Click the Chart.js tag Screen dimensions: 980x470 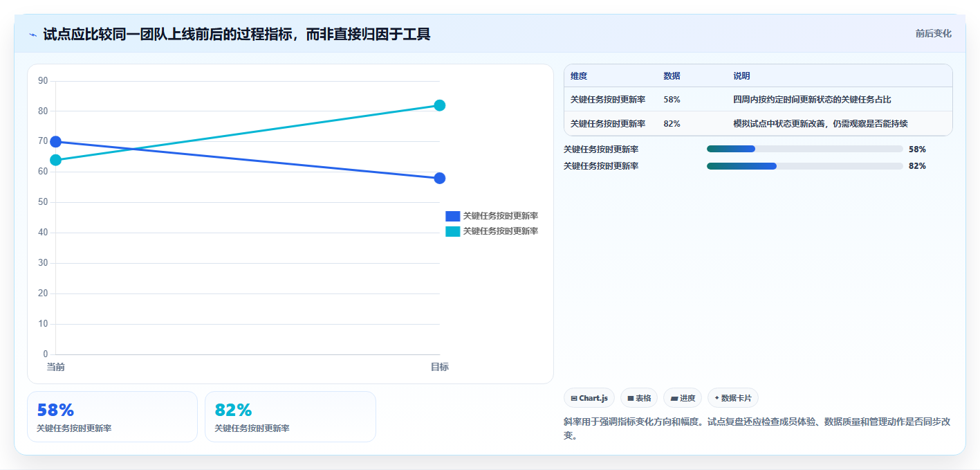[589, 398]
